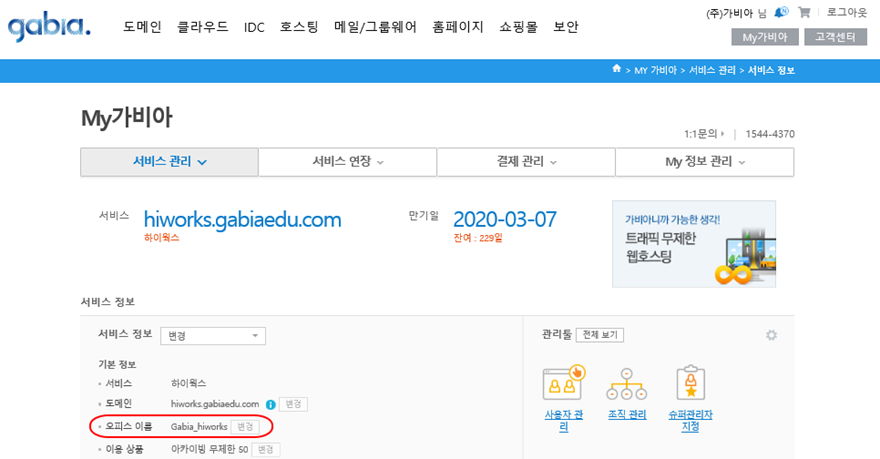Open the 메일/그룹웨어 menu
The height and width of the screenshot is (459, 880).
pyautogui.click(x=375, y=27)
